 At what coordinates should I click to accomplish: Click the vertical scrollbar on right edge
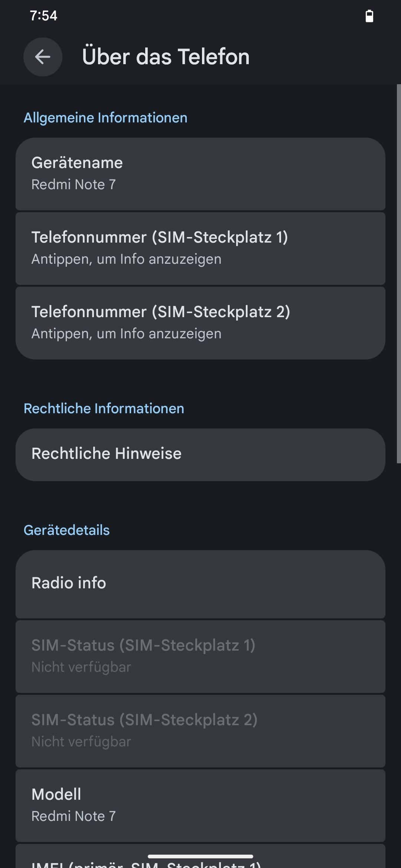(398, 274)
